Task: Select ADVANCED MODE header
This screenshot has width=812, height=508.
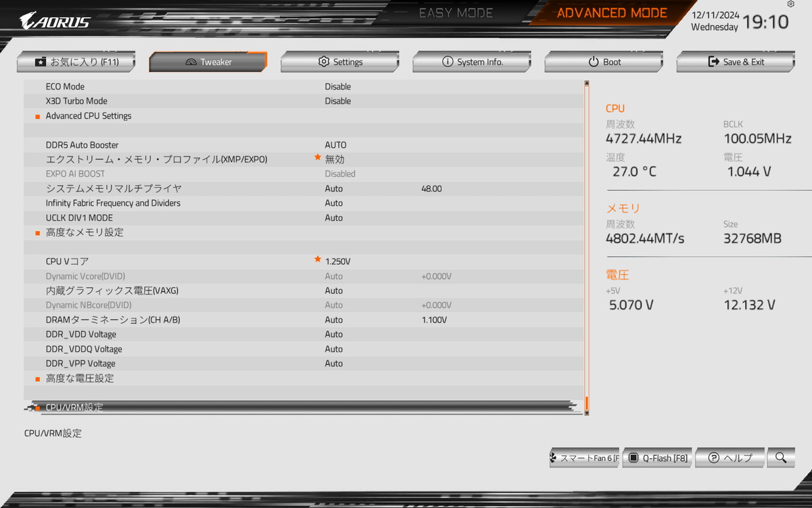Action: pos(612,13)
